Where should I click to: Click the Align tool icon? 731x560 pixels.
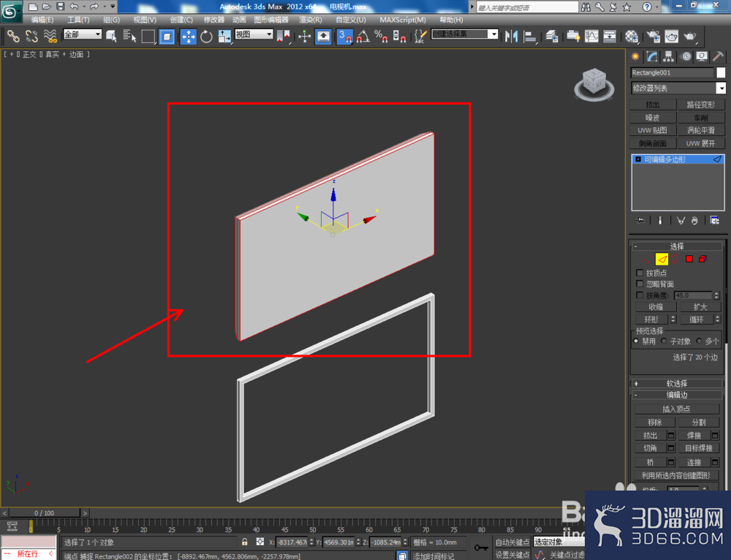tap(529, 36)
